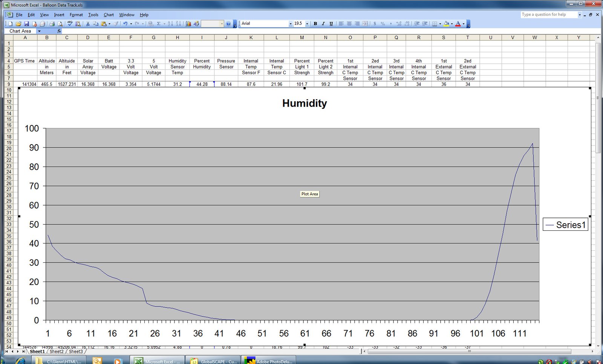Click the vertical scrollbar thumb

[x=598, y=98]
